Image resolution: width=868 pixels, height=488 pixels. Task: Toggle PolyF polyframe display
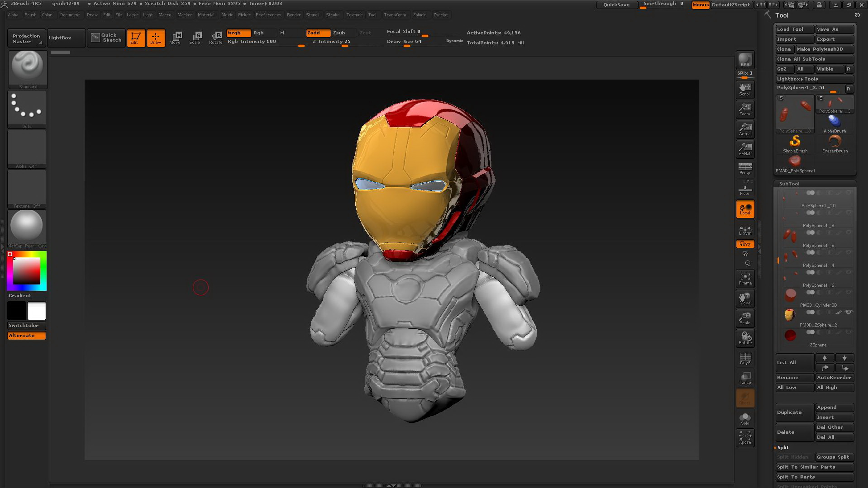(745, 358)
